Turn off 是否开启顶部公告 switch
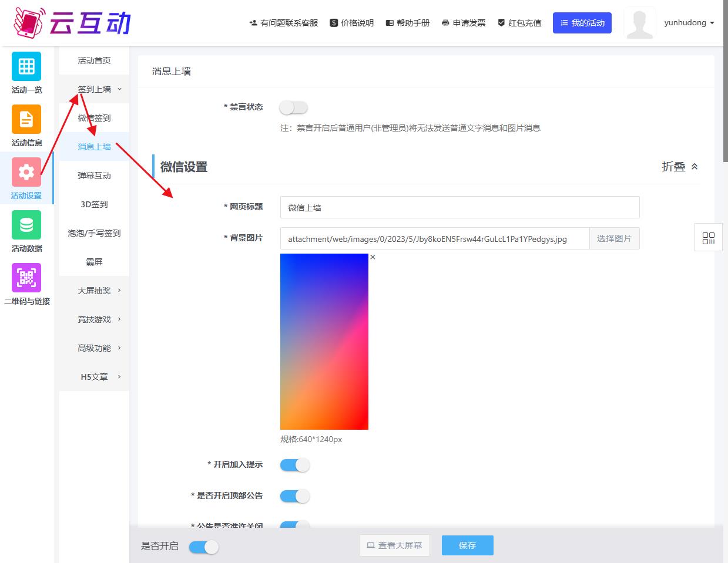 pyautogui.click(x=294, y=496)
